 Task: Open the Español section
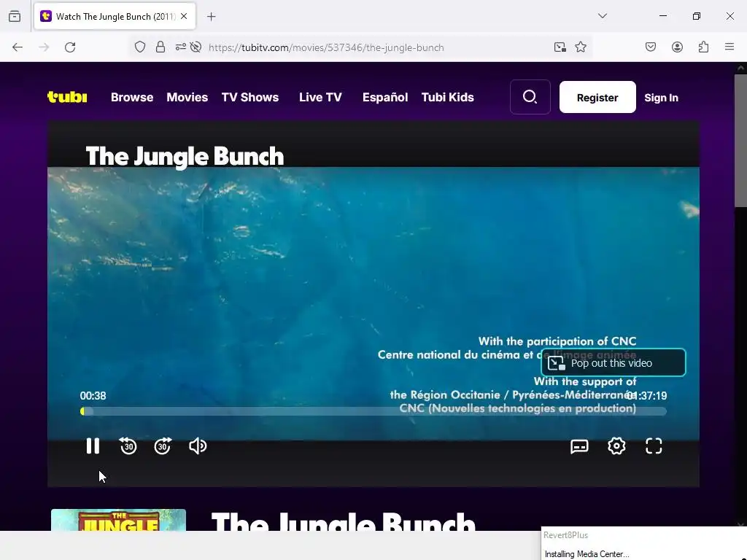coord(385,97)
